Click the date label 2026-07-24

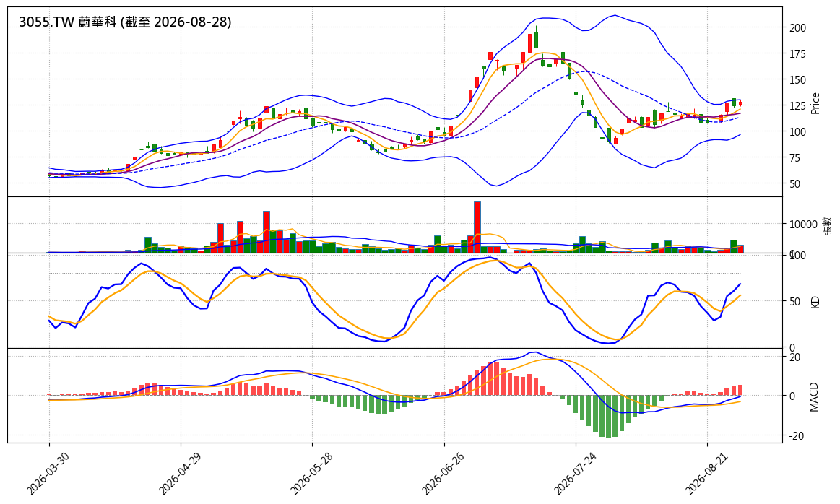(x=575, y=473)
